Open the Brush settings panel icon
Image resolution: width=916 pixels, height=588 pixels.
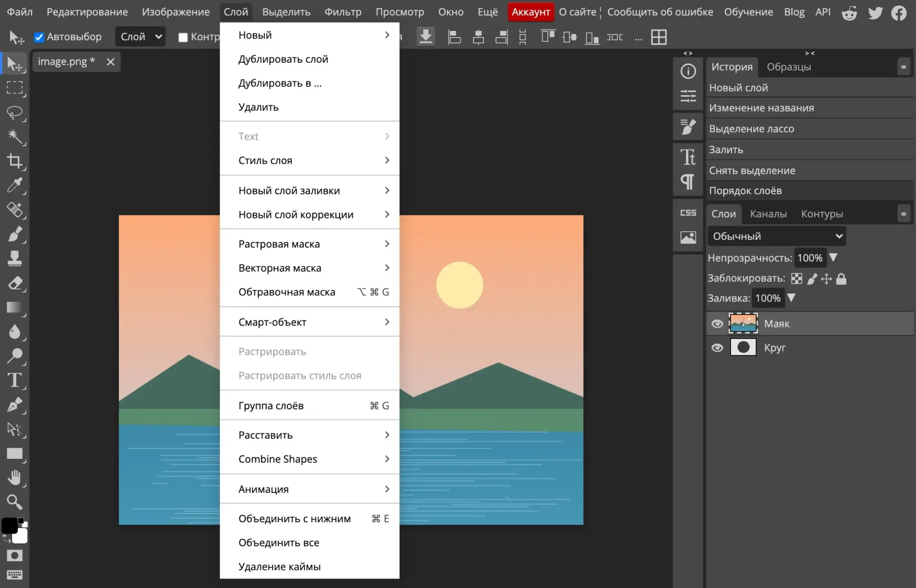tap(688, 127)
